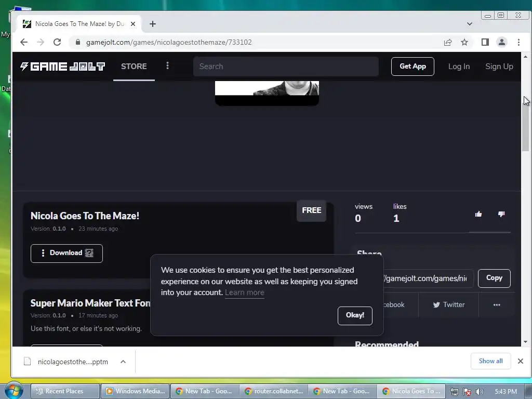This screenshot has height=399, width=532.
Task: Click the page vertical scrollbar thumb
Action: click(x=526, y=126)
